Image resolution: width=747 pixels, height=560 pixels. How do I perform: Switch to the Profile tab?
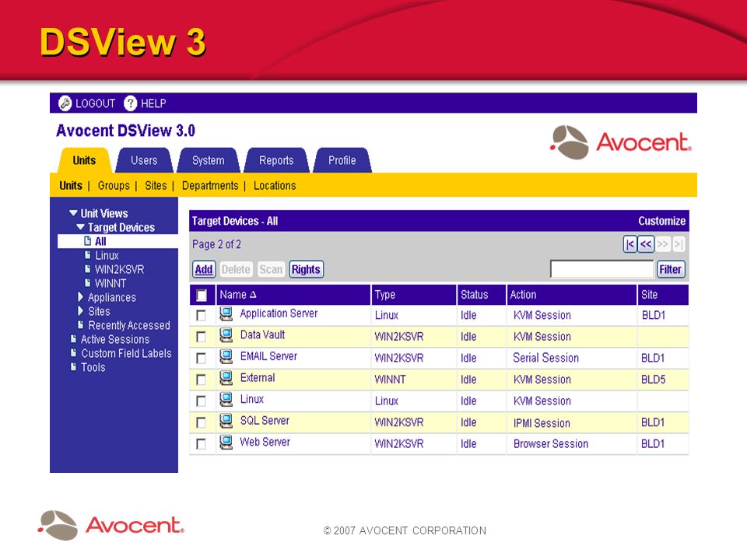point(342,160)
